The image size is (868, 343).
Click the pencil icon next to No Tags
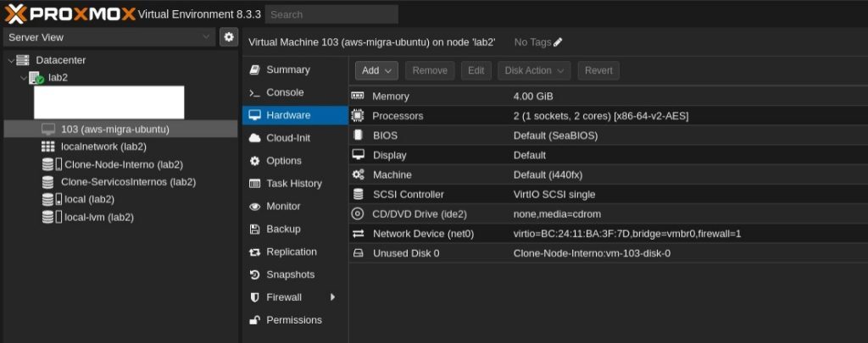click(558, 42)
